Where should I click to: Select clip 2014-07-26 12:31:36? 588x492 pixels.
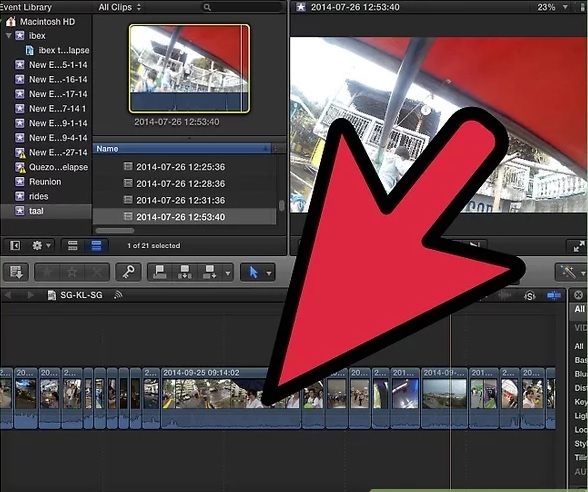coord(184,200)
